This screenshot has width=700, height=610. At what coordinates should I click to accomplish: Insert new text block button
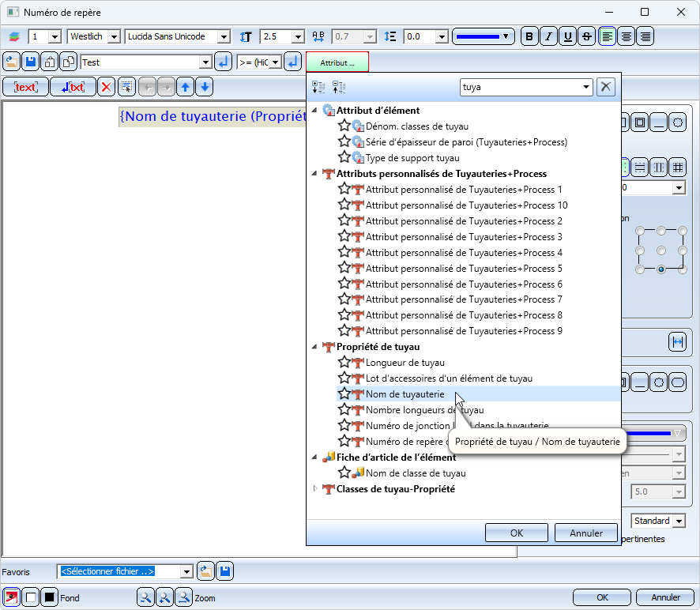tap(25, 87)
